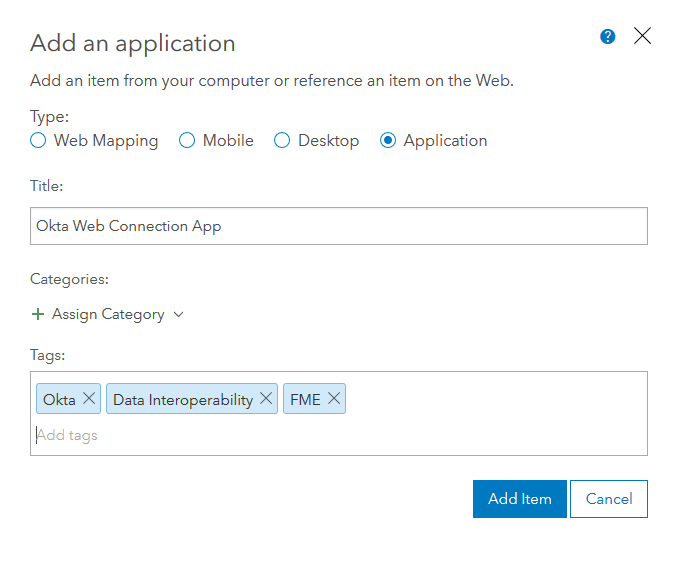679x561 pixels.
Task: Click the green plus Assign Category icon
Action: click(x=38, y=314)
